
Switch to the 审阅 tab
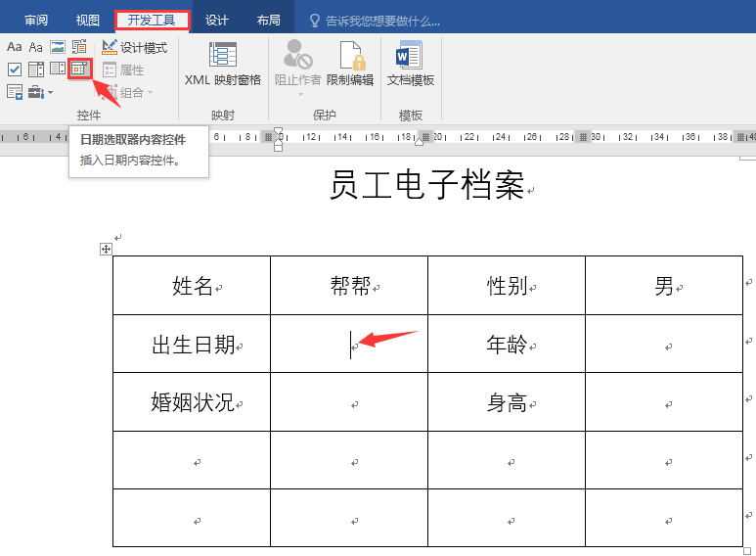(36, 21)
